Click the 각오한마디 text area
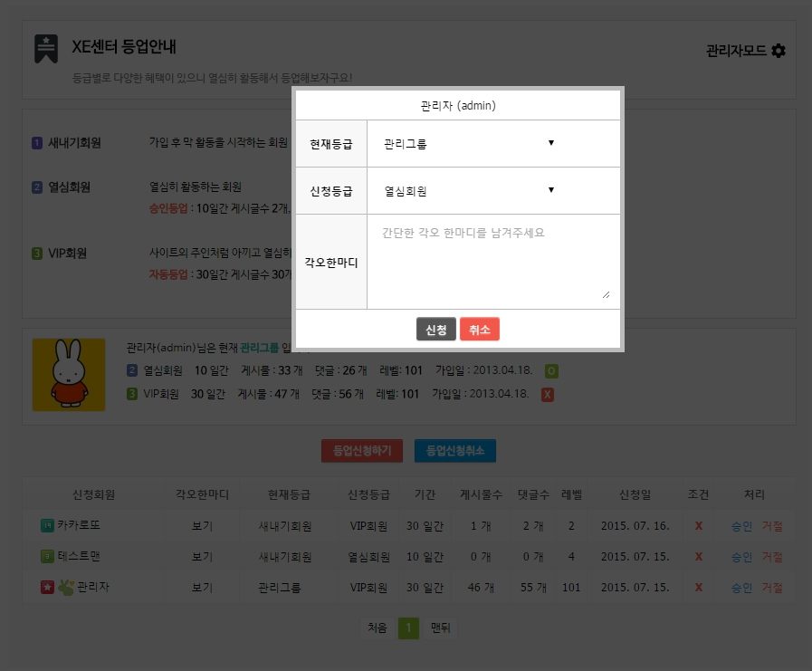 point(494,261)
